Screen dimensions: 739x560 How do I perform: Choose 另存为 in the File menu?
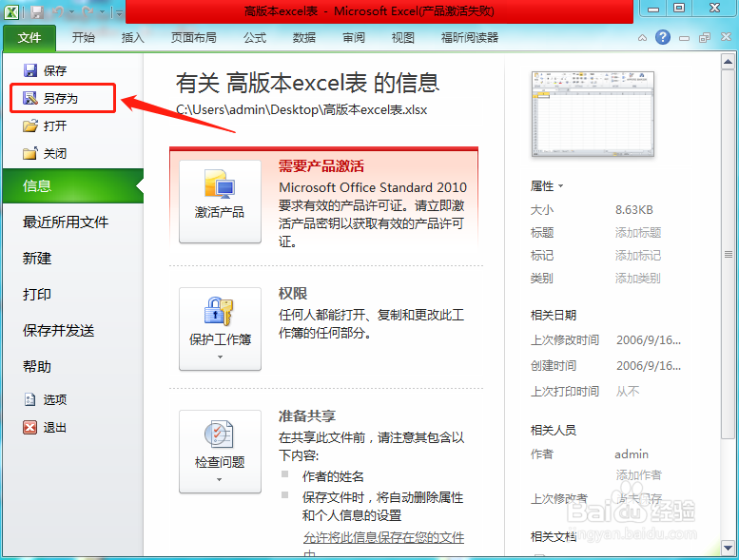pyautogui.click(x=63, y=98)
